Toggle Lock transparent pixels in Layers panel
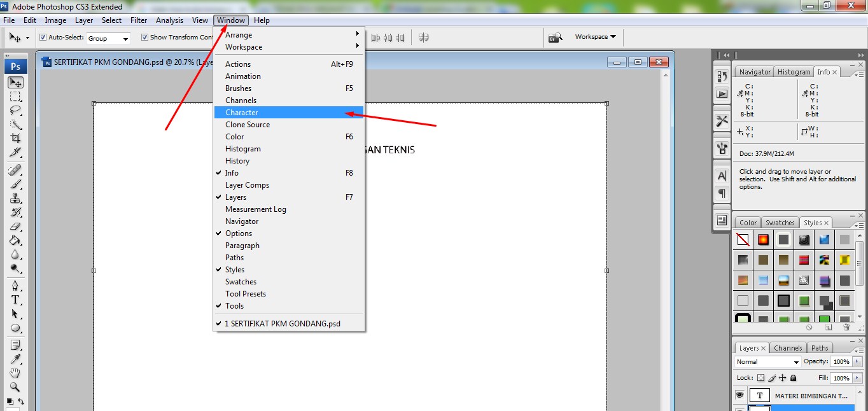Viewport: 868px width, 411px height. click(760, 378)
